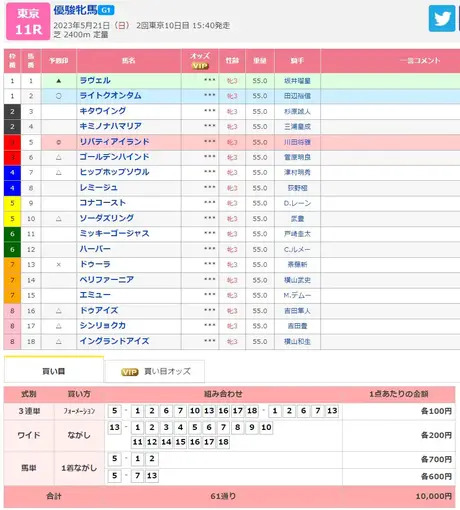Click the 東京 11R race badge
Viewport: 460px width, 510px height.
tap(28, 21)
